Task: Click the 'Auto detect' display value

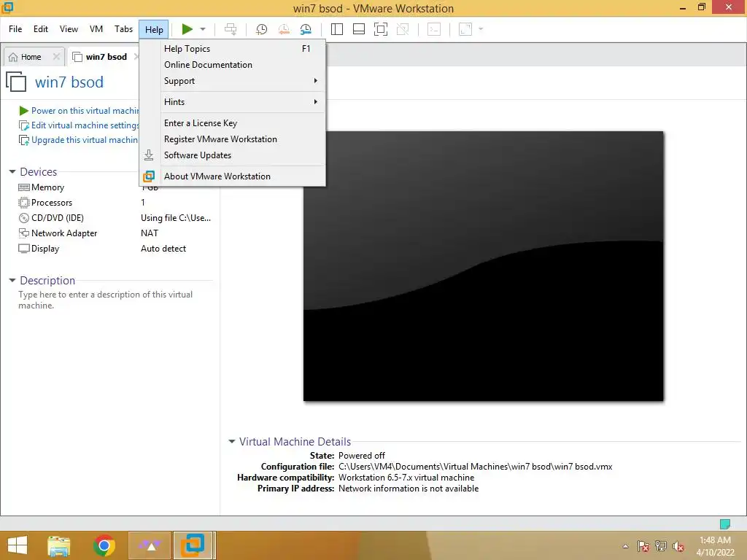Action: coord(163,248)
